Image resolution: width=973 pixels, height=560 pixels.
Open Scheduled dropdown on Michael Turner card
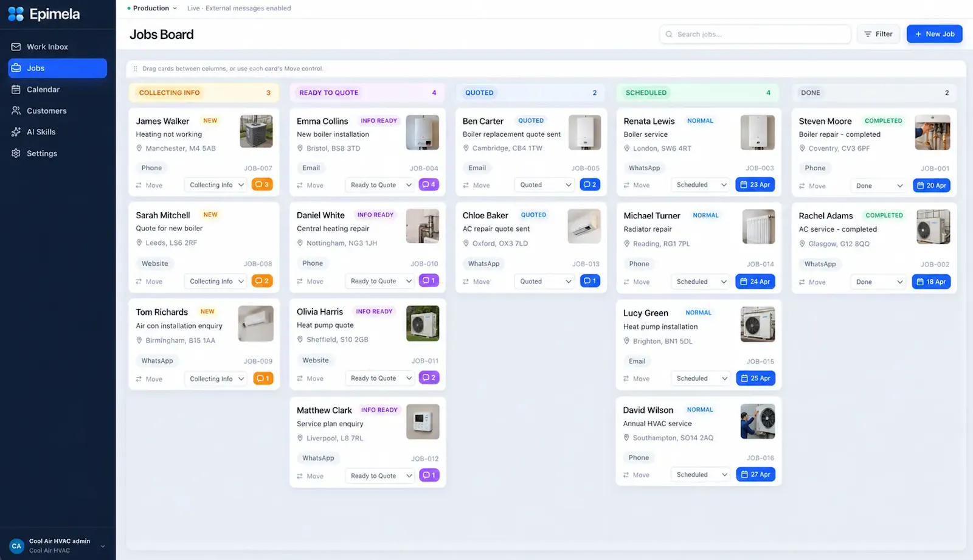tap(701, 282)
